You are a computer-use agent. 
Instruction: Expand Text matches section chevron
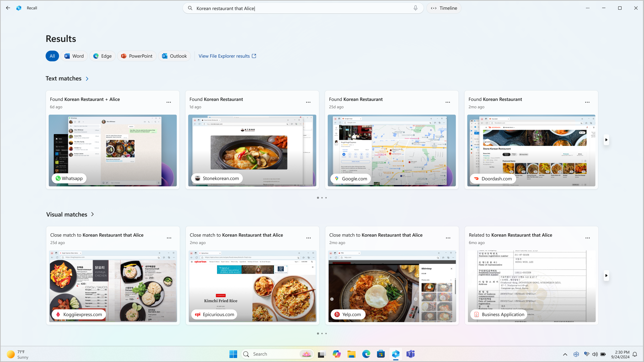pyautogui.click(x=87, y=79)
